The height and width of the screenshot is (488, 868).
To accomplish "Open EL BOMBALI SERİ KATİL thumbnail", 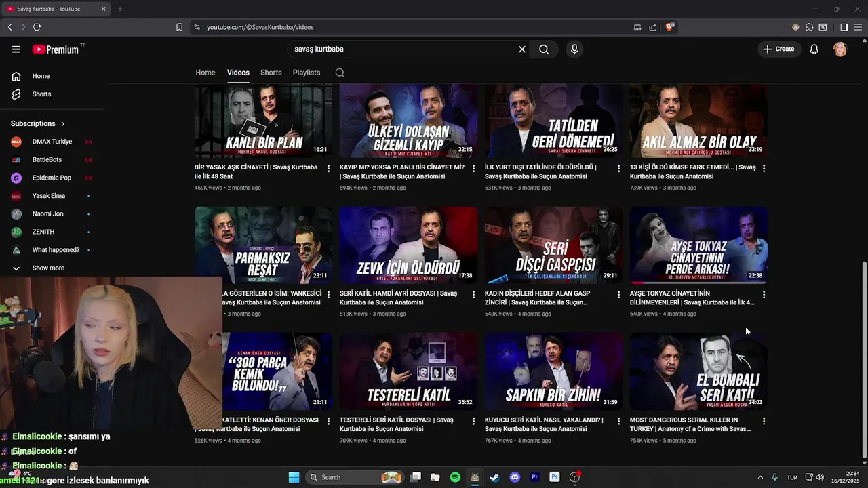I will tap(699, 371).
